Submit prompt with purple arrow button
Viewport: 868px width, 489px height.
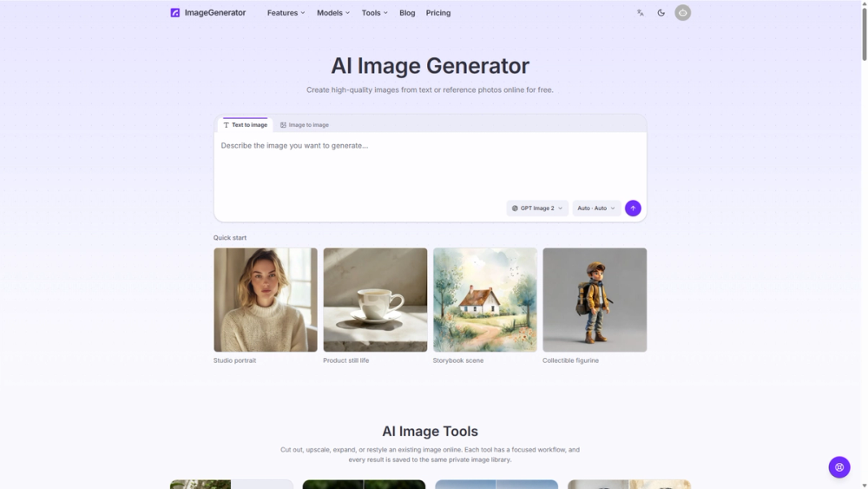click(x=633, y=208)
